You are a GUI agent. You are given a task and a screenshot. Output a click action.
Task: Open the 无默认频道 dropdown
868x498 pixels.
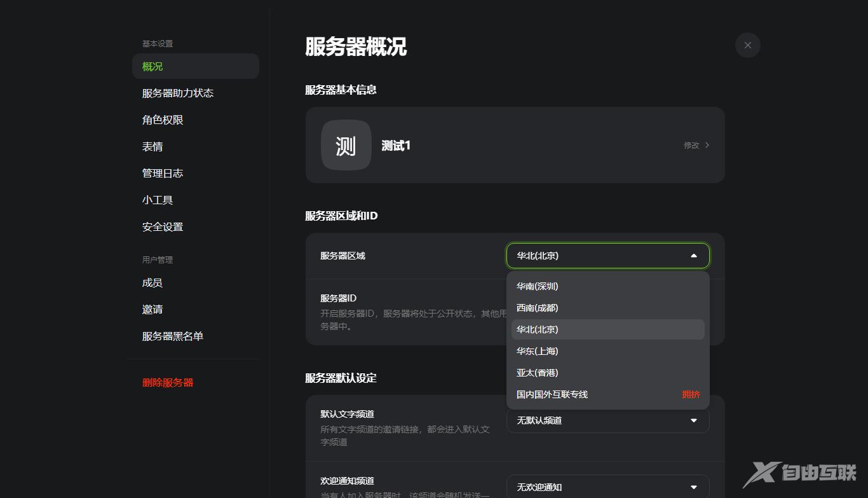(608, 420)
